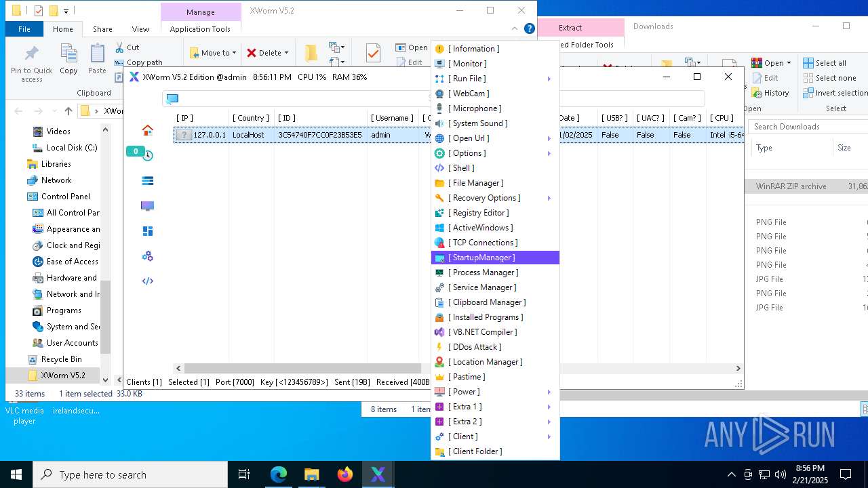The height and width of the screenshot is (488, 868).
Task: Open Firefox from the taskbar
Action: click(345, 474)
